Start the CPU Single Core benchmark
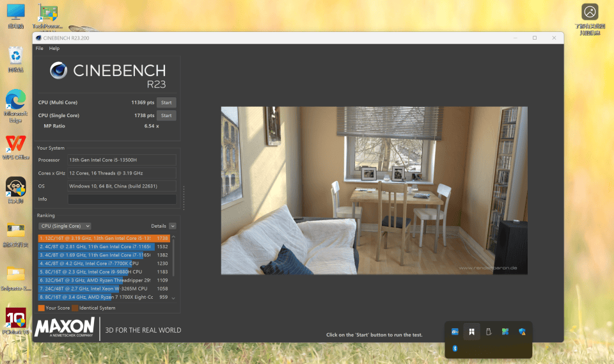 click(x=166, y=116)
